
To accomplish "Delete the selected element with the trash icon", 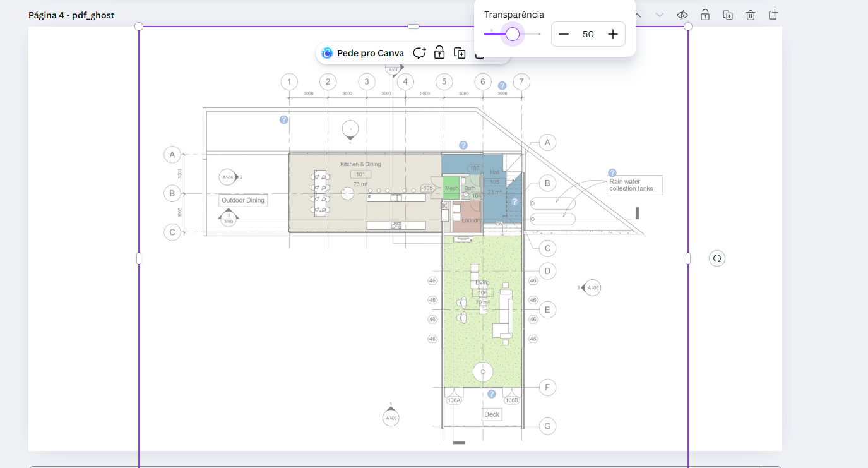I will point(750,14).
